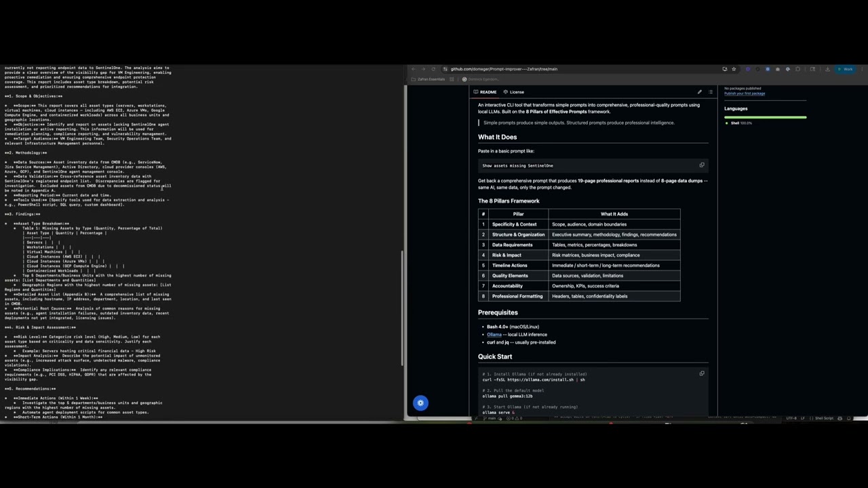Reload the GitHub page
Screen dimensions: 868x488
(433, 68)
